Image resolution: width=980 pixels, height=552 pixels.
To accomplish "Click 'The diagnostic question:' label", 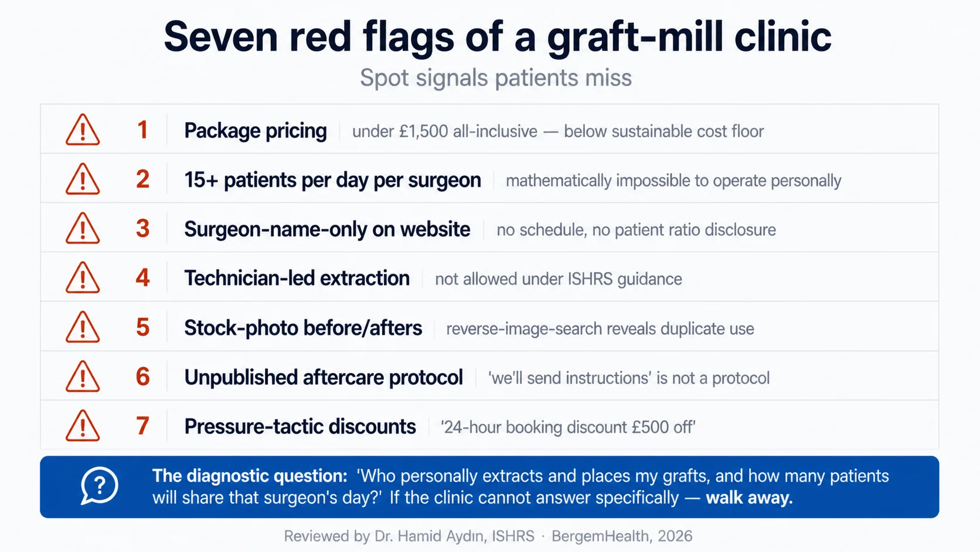I will pos(250,476).
